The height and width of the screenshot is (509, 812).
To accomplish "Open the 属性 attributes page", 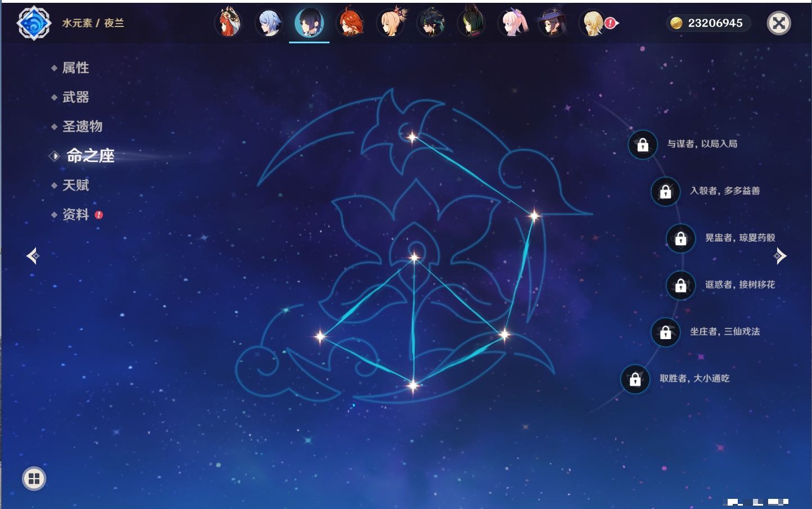I will (75, 68).
